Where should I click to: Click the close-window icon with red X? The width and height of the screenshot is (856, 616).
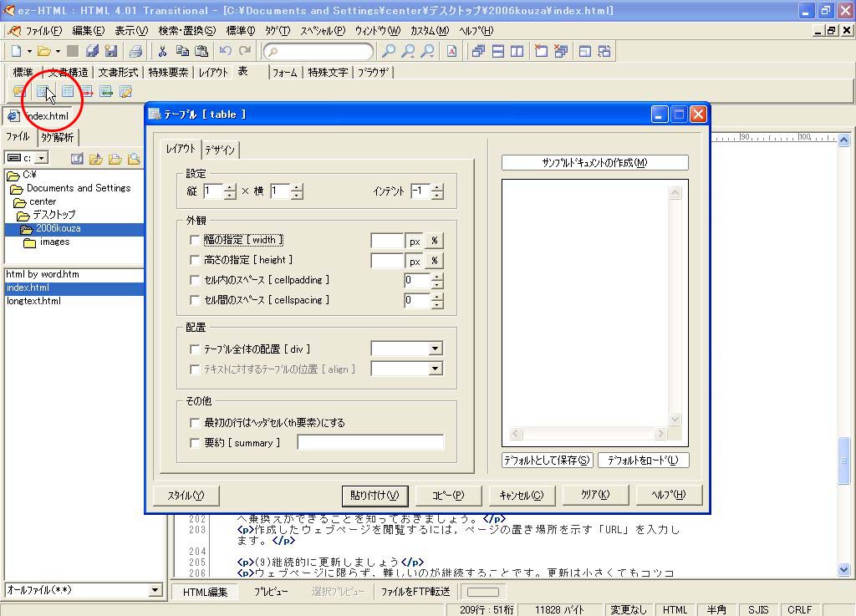[541, 51]
